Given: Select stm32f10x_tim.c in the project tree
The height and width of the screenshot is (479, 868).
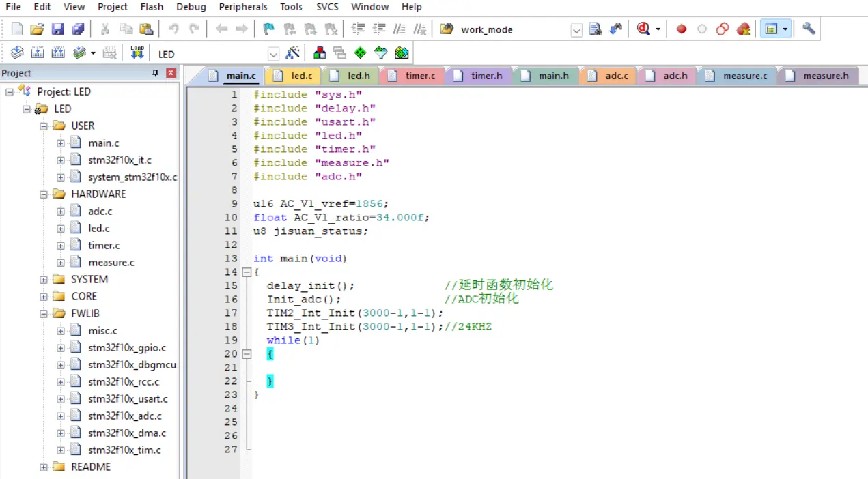Looking at the screenshot, I should 124,450.
